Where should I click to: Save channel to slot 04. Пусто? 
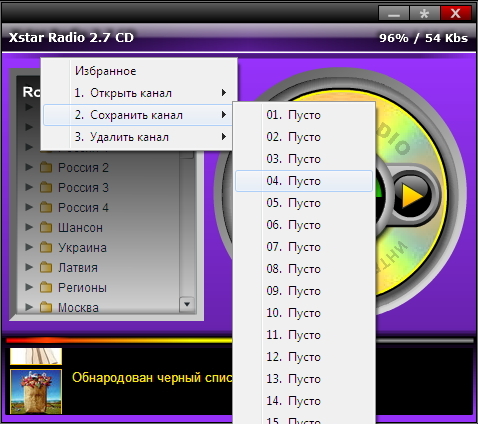[304, 181]
